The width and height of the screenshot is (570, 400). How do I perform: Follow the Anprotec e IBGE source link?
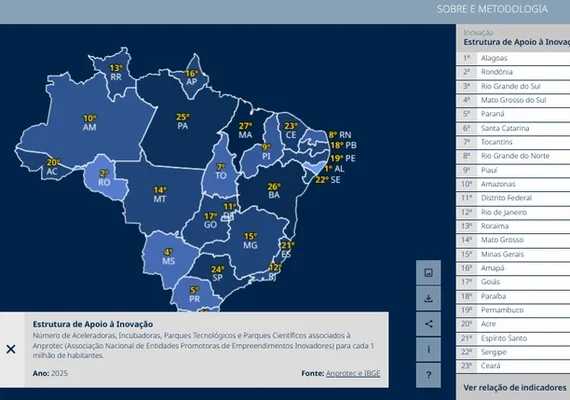(353, 373)
